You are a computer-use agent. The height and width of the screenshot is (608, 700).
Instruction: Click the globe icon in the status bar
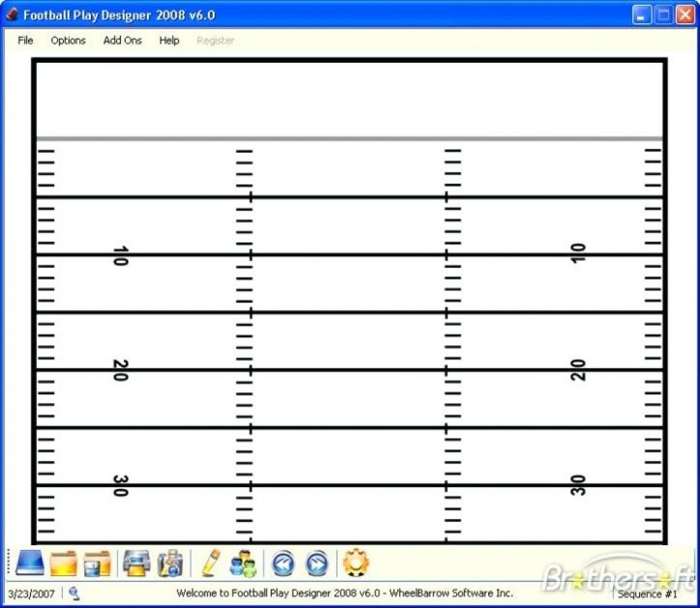point(75,594)
